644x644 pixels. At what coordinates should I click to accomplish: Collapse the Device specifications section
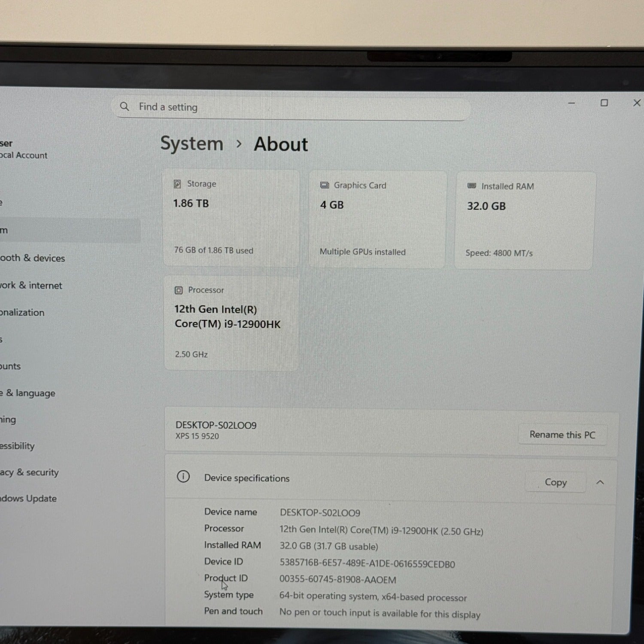click(x=600, y=483)
